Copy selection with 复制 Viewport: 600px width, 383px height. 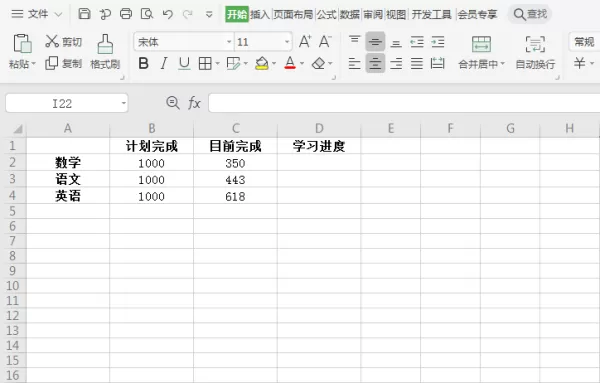[64, 63]
